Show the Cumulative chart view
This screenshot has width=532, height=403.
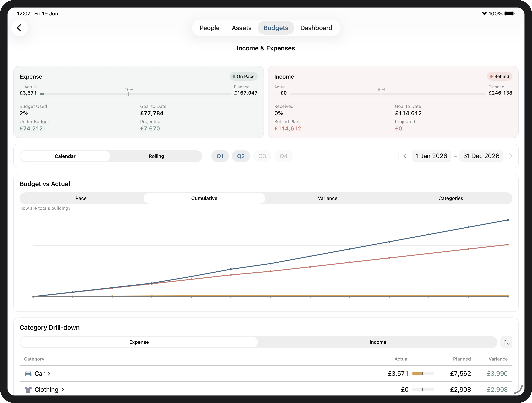[x=204, y=198]
